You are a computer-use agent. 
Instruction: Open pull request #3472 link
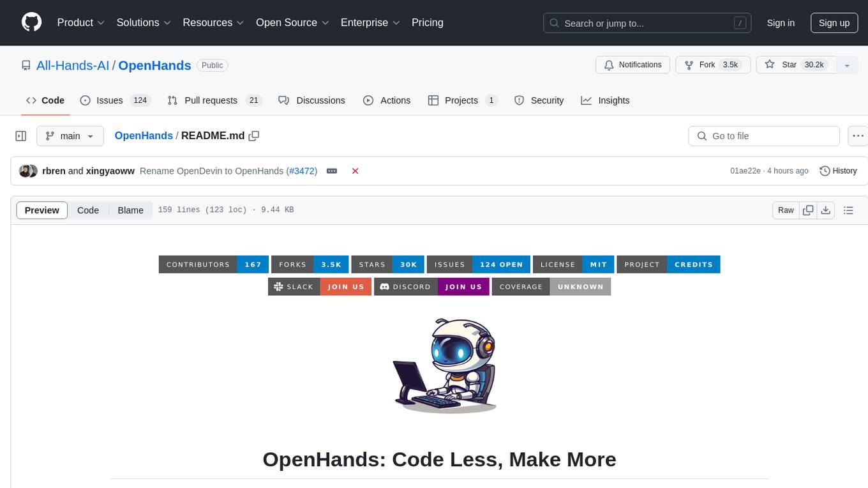302,171
